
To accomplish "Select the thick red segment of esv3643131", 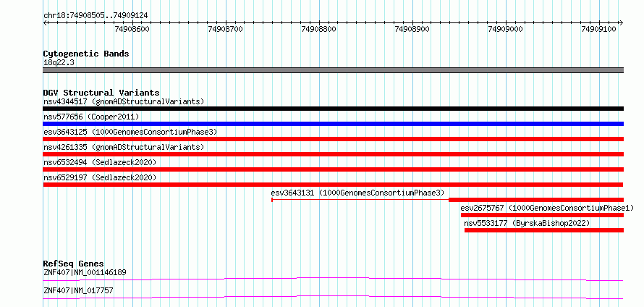I will tap(536, 200).
